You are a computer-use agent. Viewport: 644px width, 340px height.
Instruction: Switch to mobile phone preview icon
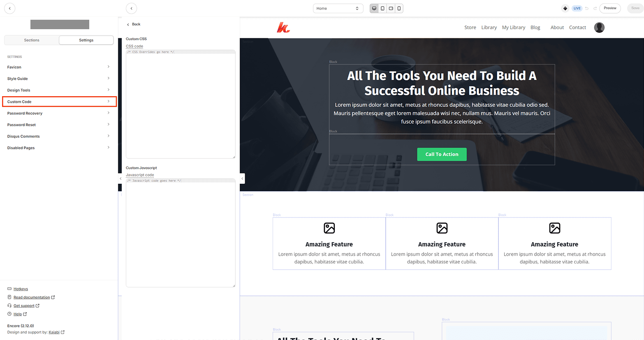[399, 8]
